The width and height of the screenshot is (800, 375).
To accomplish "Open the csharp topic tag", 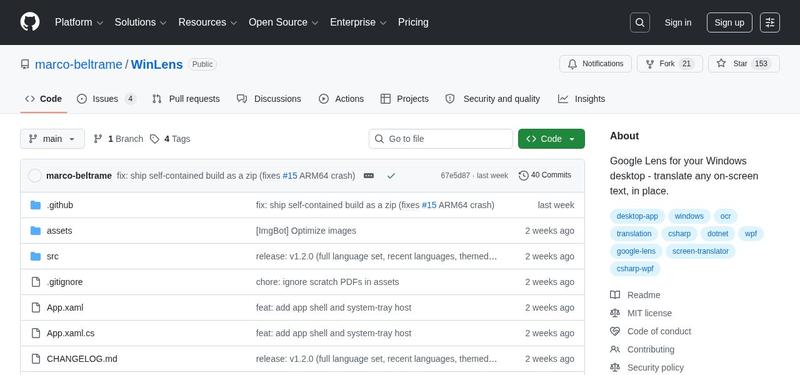I will point(679,234).
